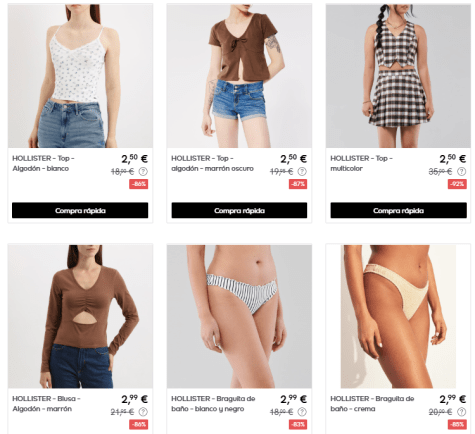
Task: Click title HOLLISTER - Braguita de baño - crema
Action: click(x=372, y=404)
